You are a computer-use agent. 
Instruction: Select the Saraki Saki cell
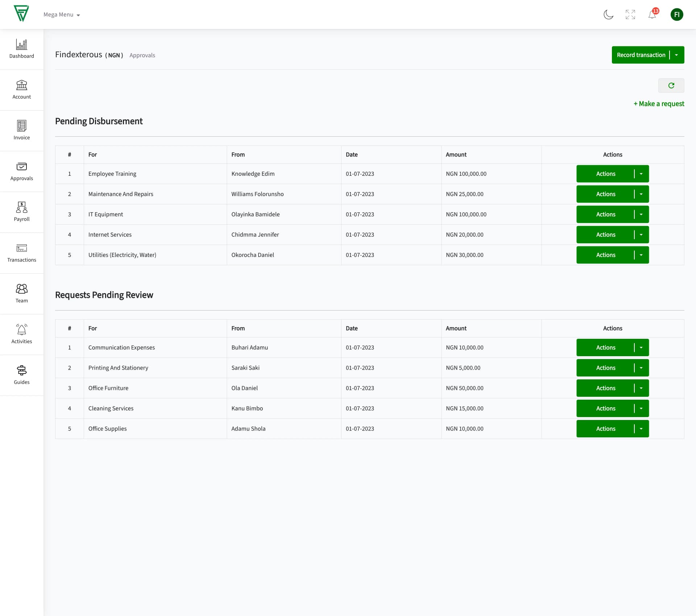(x=284, y=368)
